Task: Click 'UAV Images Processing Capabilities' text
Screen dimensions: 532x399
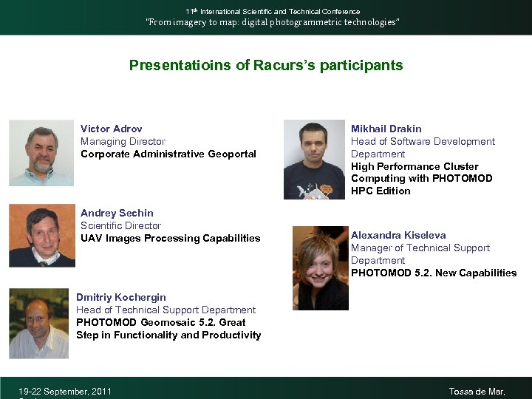Action: pyautogui.click(x=171, y=238)
